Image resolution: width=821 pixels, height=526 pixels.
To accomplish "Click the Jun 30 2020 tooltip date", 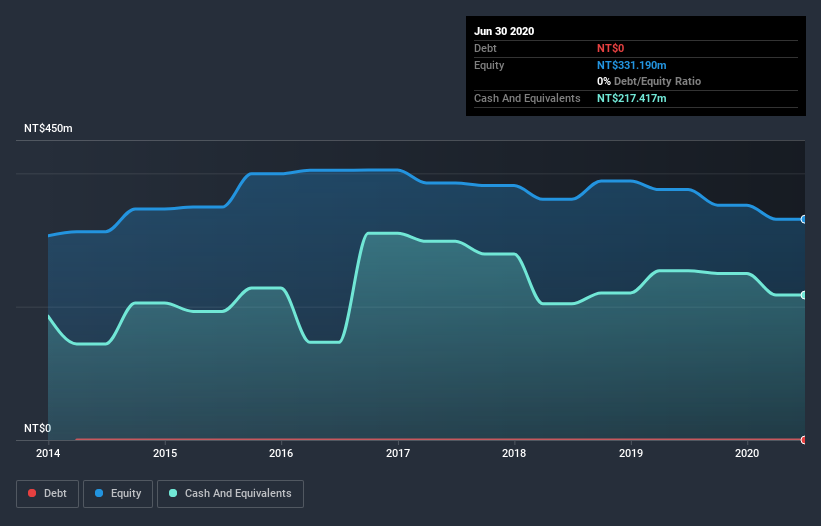I will point(504,31).
